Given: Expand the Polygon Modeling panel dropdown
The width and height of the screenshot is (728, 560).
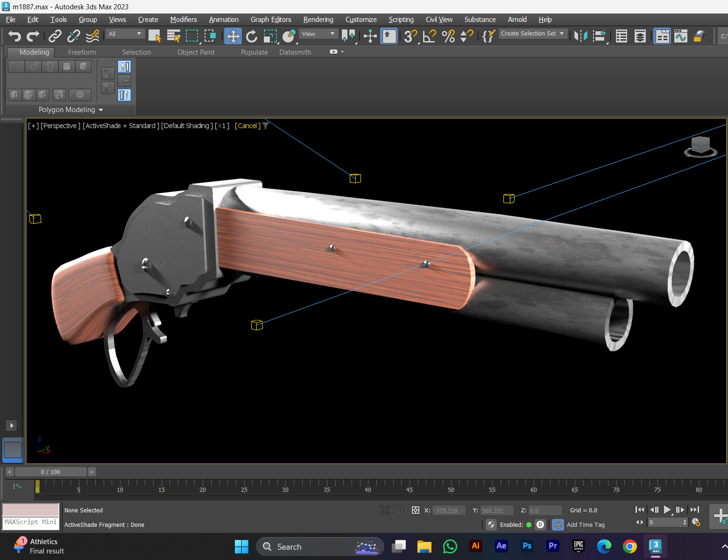Looking at the screenshot, I should tap(101, 109).
